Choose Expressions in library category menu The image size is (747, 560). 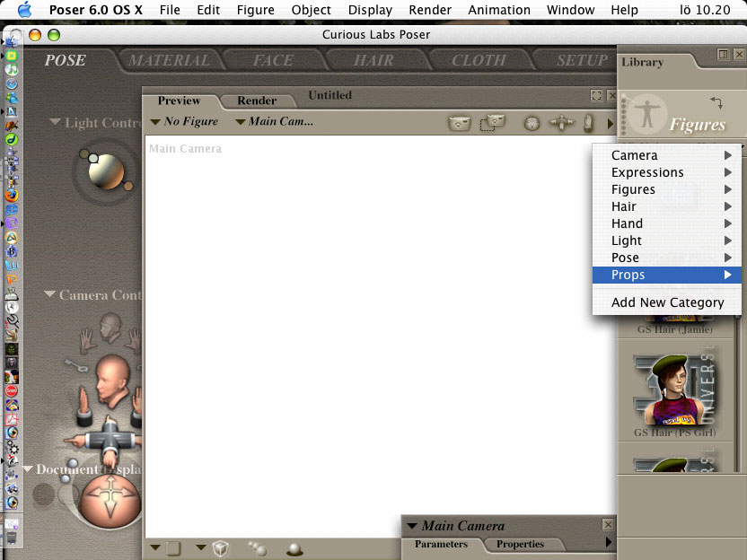click(x=666, y=172)
